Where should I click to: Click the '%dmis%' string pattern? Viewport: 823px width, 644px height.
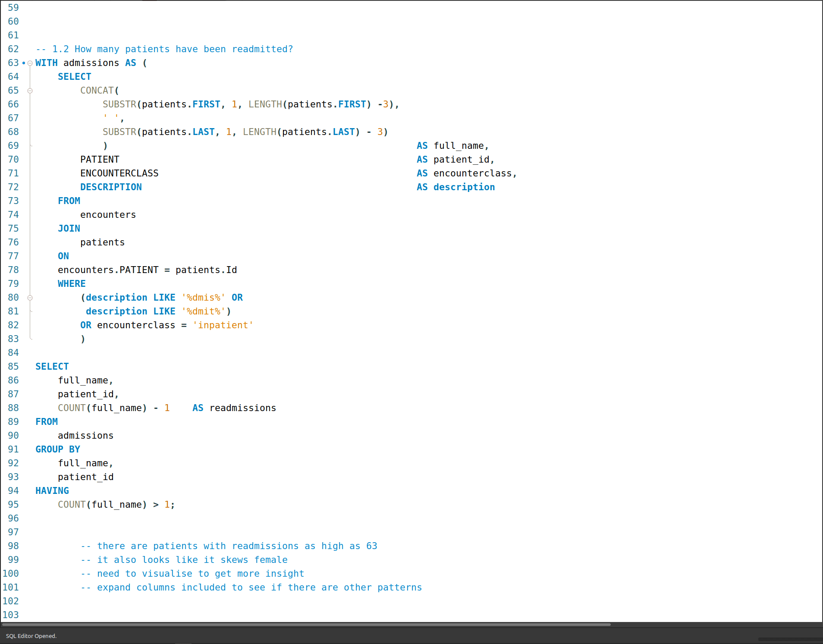click(203, 298)
